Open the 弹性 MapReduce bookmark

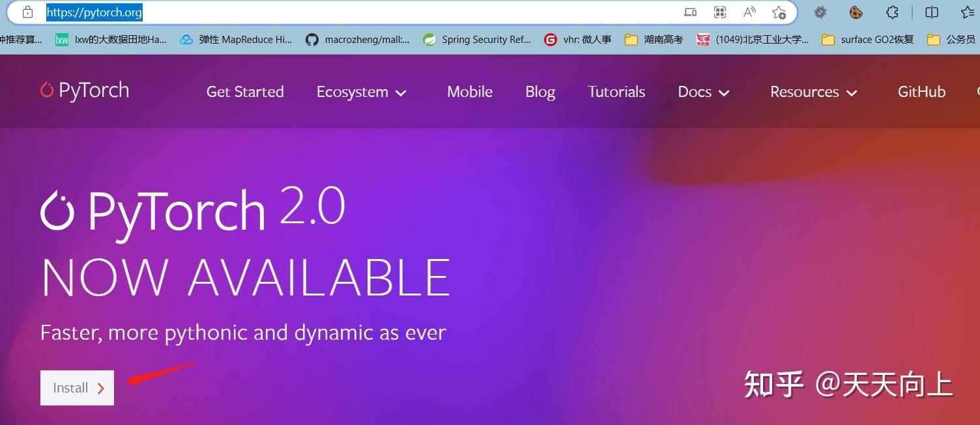coord(236,40)
